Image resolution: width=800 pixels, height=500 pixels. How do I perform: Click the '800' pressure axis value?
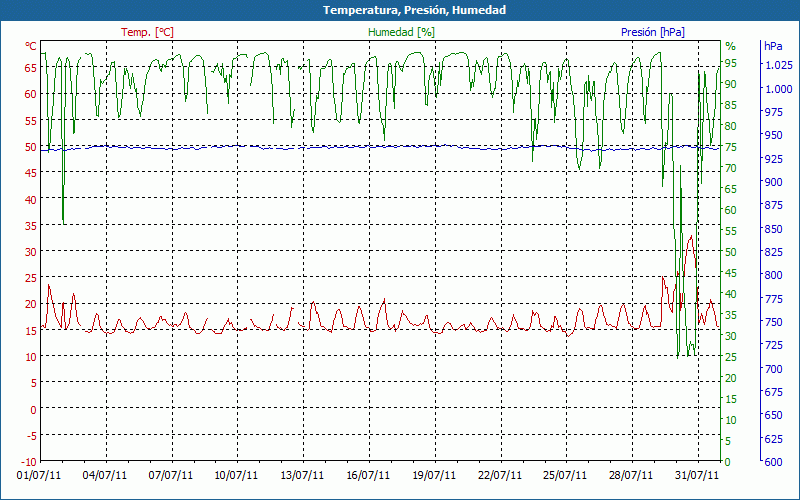773,275
